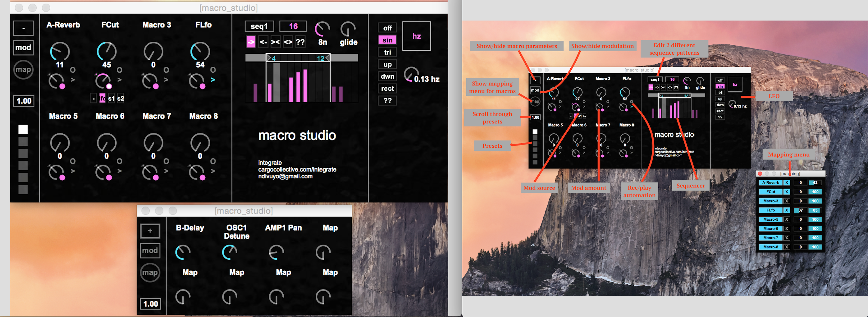Viewport: 868px width, 317px height.
Task: Collapse macro parameters with the '-' button
Action: (23, 28)
